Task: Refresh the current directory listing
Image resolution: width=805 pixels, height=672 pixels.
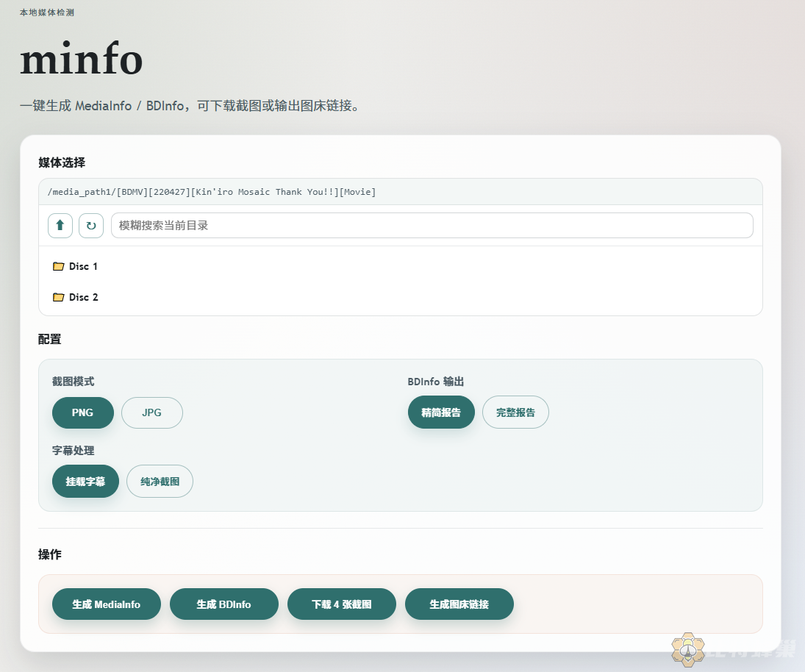Action: [91, 226]
